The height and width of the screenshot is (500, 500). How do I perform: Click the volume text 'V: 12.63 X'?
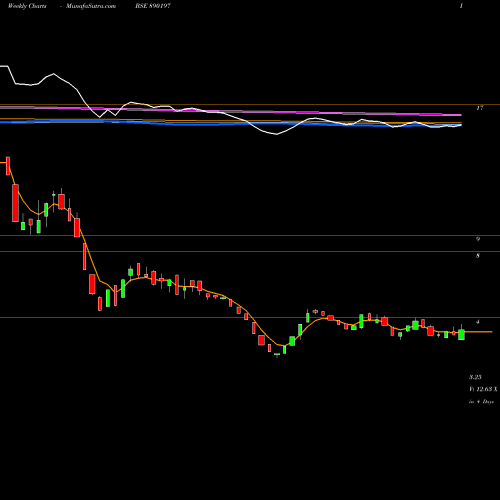click(x=483, y=389)
